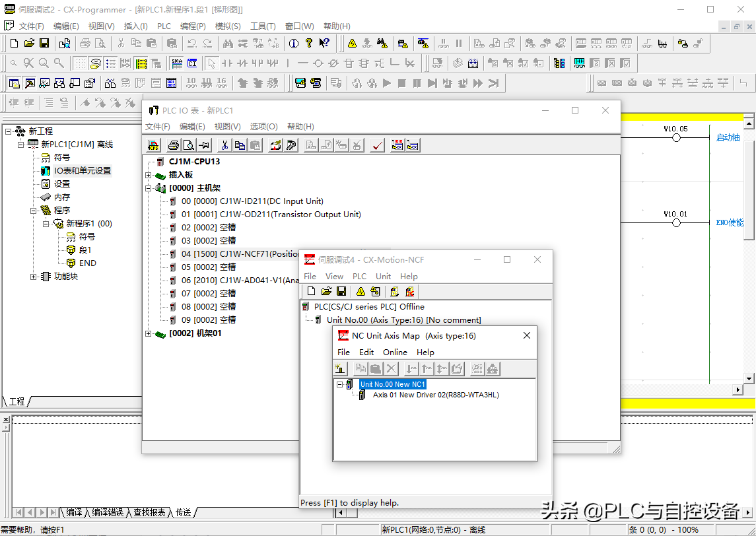The height and width of the screenshot is (536, 756).
Task: Click the scissors cut icon in PLC IO toolbar
Action: coord(224,145)
